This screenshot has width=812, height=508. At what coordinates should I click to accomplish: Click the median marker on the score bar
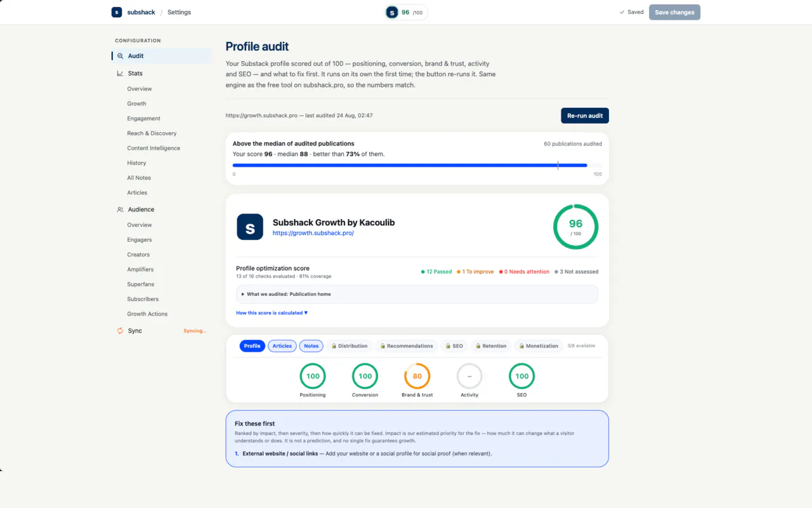(558, 165)
